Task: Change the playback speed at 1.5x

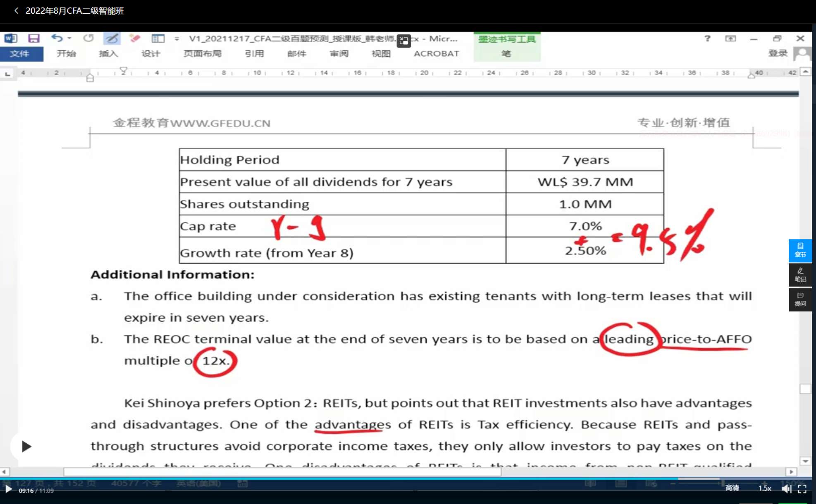Action: (765, 488)
